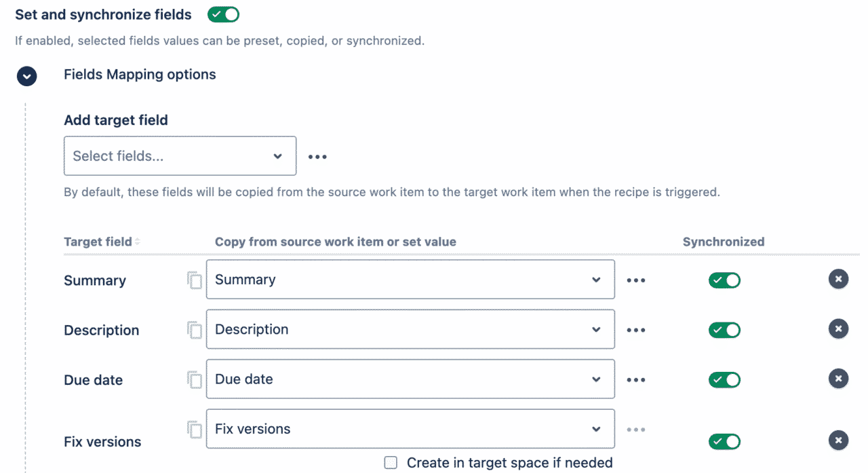Click greyed-out more options for Fix versions

point(636,430)
